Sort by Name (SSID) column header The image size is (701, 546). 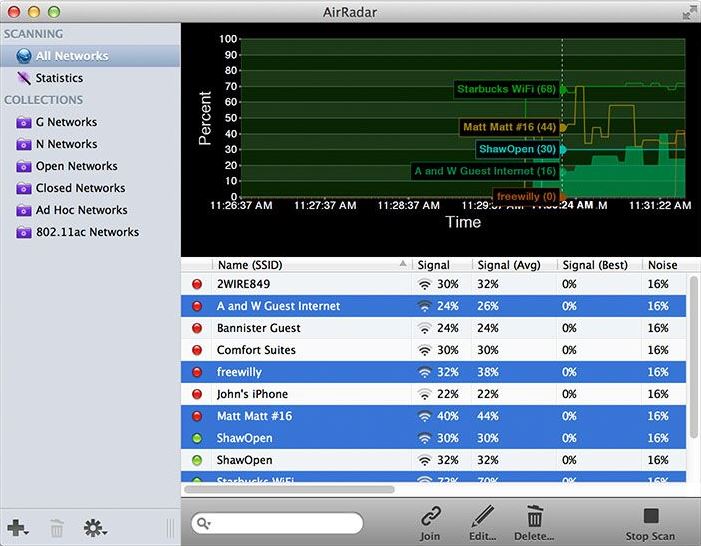click(312, 265)
